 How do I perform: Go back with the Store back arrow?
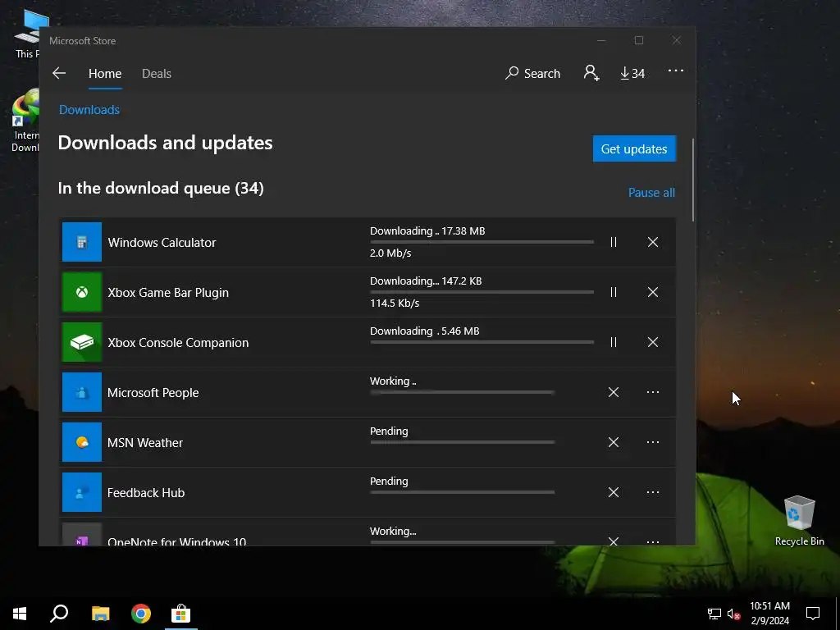click(59, 73)
